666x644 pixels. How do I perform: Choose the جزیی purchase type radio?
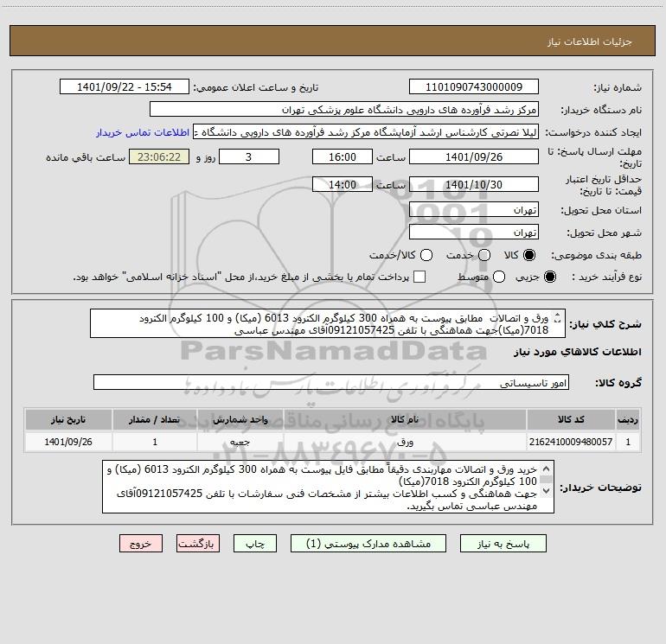pyautogui.click(x=549, y=277)
